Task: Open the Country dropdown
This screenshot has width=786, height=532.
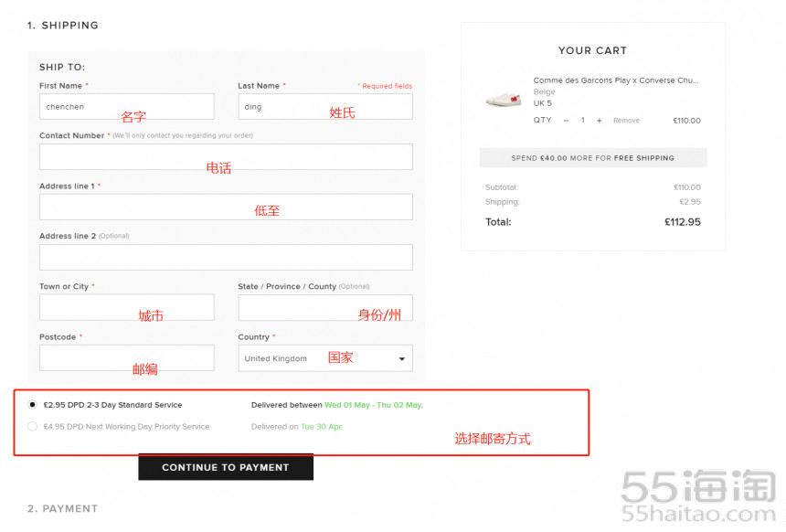Action: pyautogui.click(x=324, y=358)
